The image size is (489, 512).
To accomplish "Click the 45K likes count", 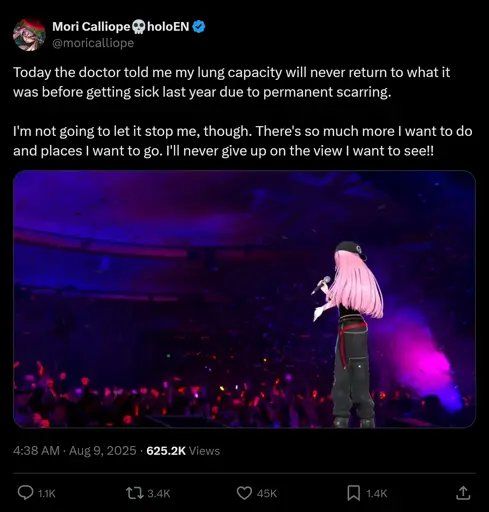I will (x=267, y=493).
